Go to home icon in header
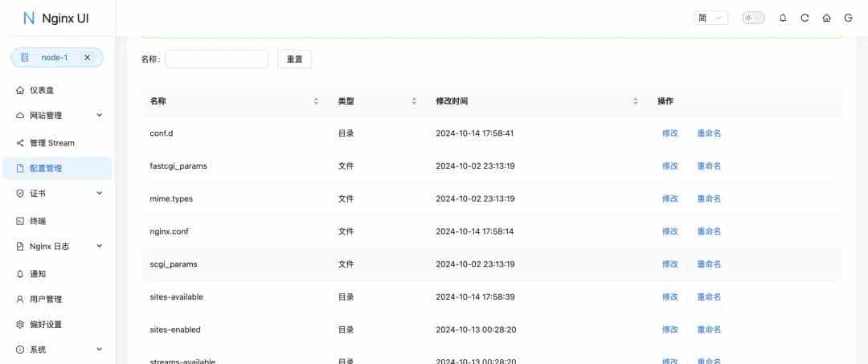The width and height of the screenshot is (868, 364). tap(826, 18)
